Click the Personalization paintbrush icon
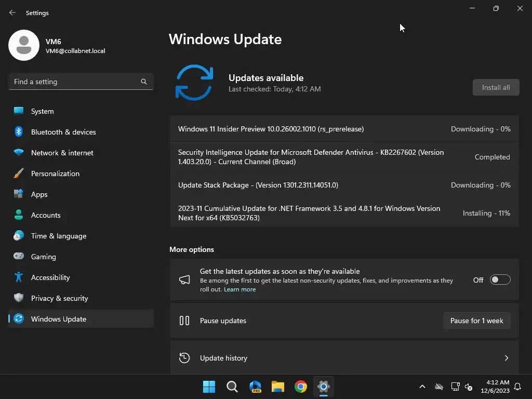Viewport: 532px width, 399px height. (x=19, y=174)
